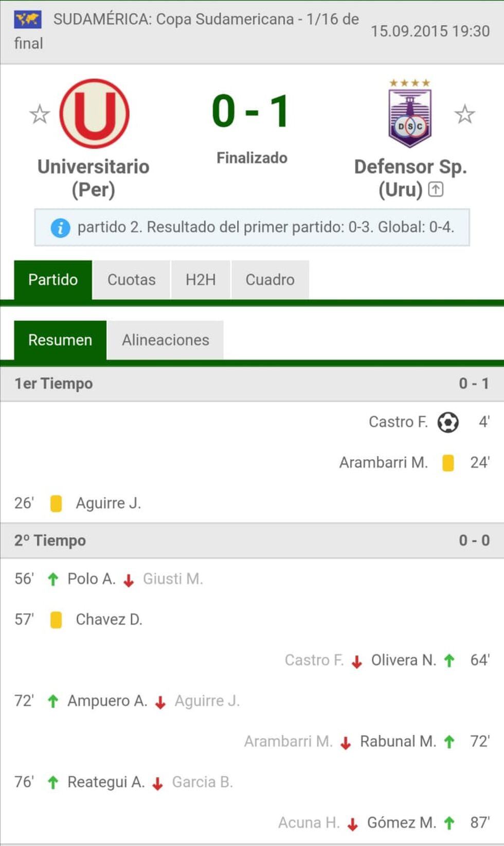Open the Cuadro tab
This screenshot has height=846, width=504.
coord(270,280)
